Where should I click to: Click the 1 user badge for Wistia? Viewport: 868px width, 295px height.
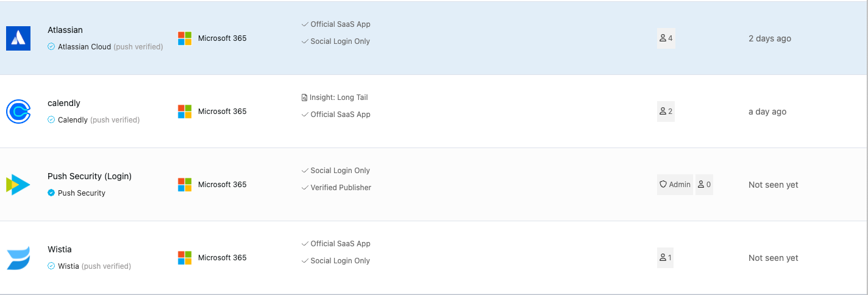click(x=665, y=258)
